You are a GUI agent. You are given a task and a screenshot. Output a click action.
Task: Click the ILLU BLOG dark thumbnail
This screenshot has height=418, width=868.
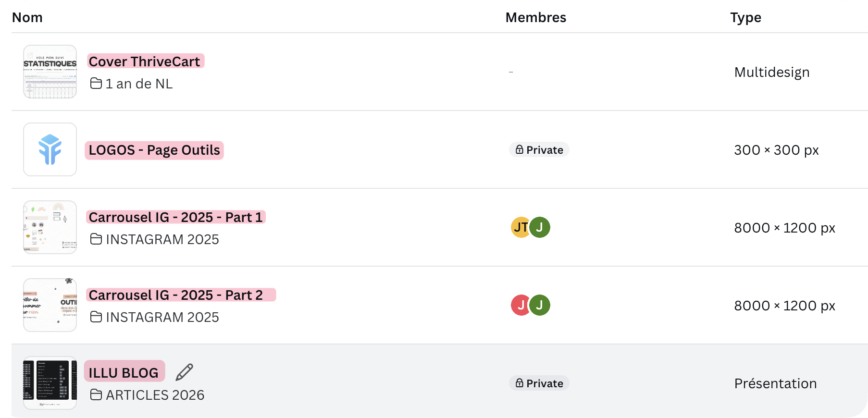click(50, 382)
